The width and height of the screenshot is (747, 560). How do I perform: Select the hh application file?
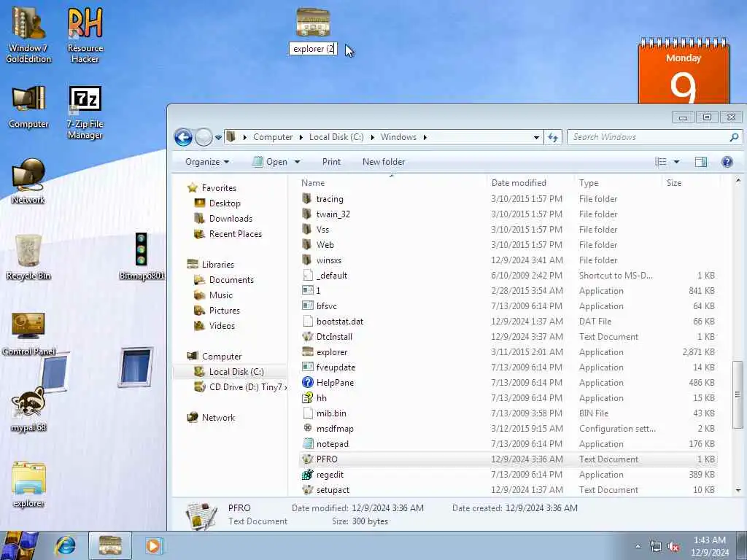click(508, 397)
